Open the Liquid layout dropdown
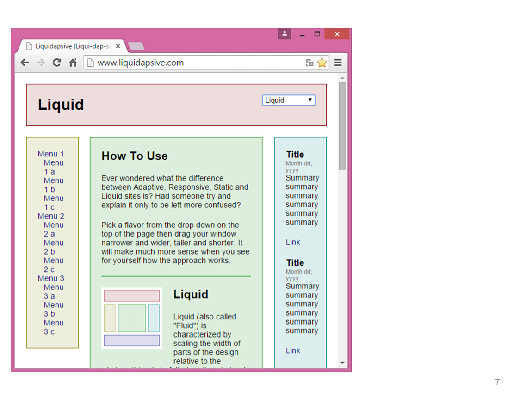Image resolution: width=532 pixels, height=400 pixels. 289,100
